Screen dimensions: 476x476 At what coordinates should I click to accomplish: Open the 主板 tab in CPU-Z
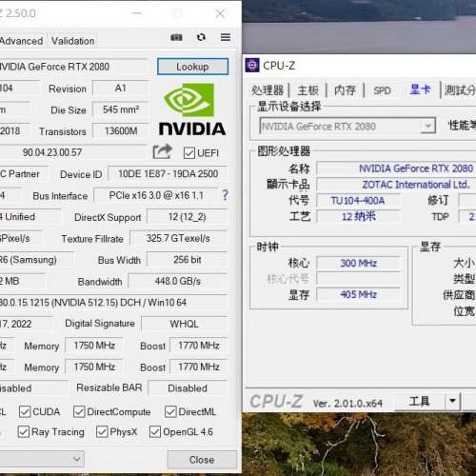pos(307,90)
